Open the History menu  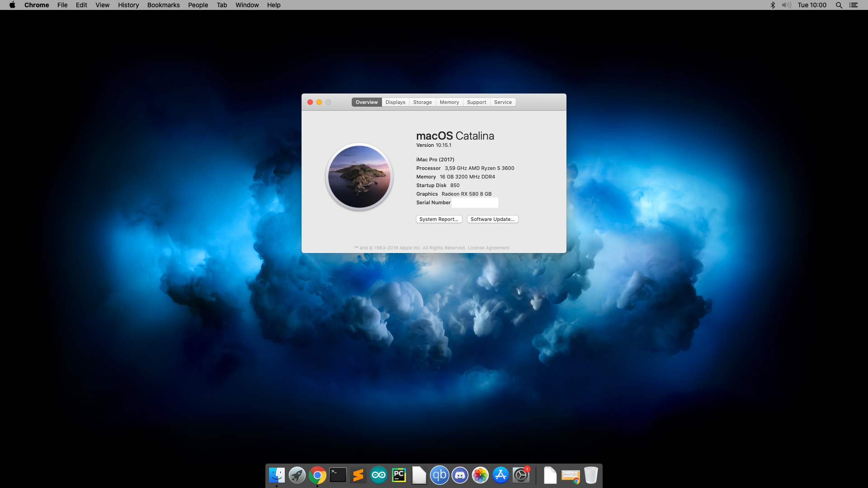(128, 5)
